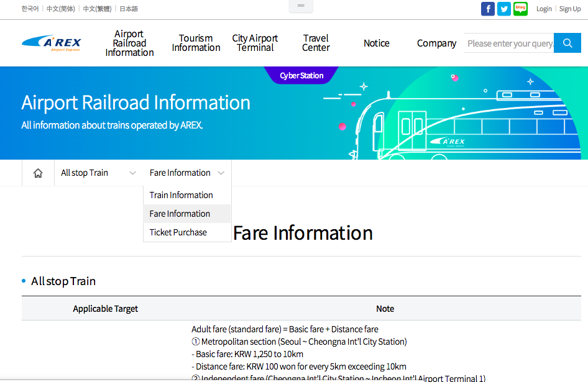Open the Travel Center menu
This screenshot has width=588, height=382.
[316, 43]
